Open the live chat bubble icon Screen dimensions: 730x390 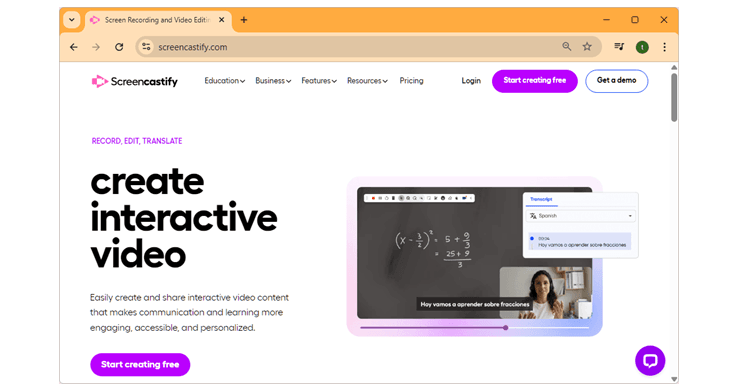[650, 360]
